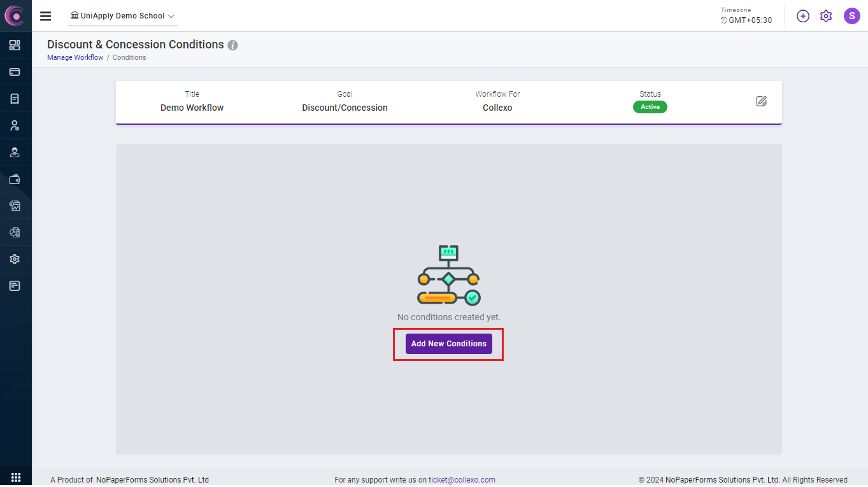Click the apps grid icon at sidebar bottom
The height and width of the screenshot is (487, 868).
click(x=16, y=477)
